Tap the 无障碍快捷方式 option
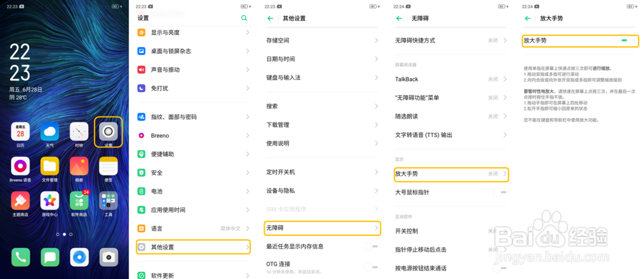 click(451, 40)
